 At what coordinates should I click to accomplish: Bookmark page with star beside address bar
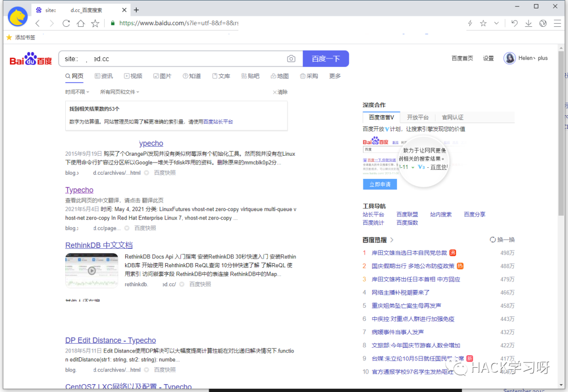point(95,24)
